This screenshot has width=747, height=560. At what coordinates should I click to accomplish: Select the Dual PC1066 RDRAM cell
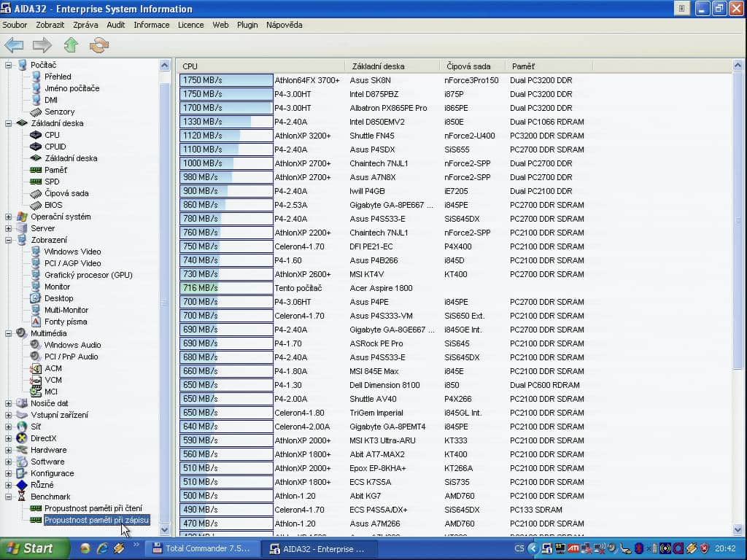coord(546,122)
